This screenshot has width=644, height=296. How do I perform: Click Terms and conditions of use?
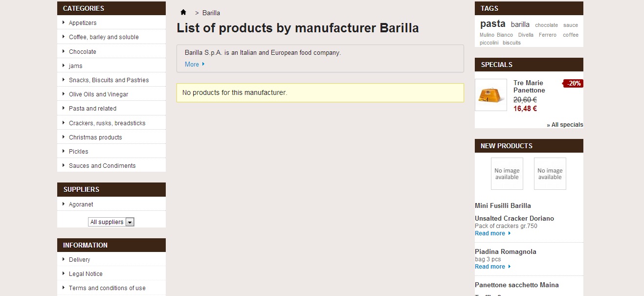tap(107, 288)
